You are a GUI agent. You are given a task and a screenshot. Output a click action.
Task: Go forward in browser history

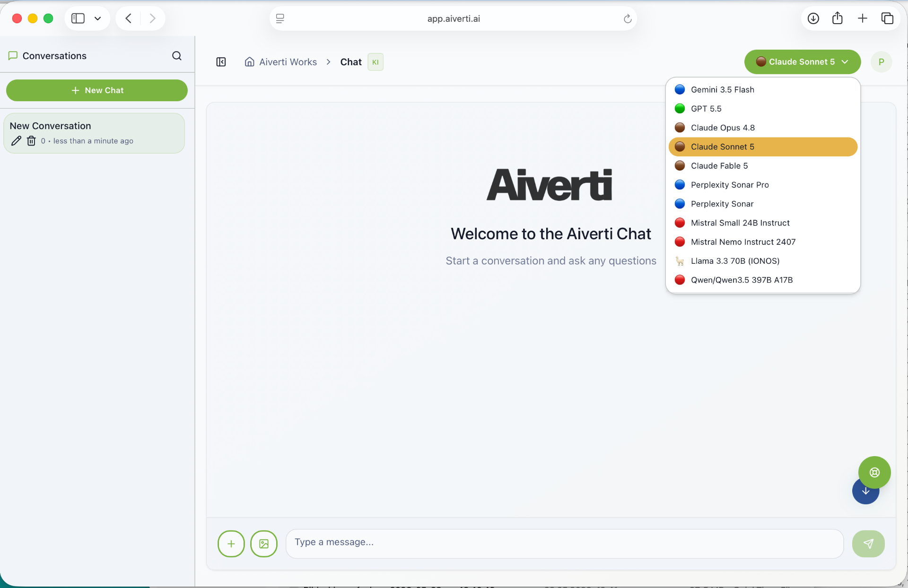[152, 18]
